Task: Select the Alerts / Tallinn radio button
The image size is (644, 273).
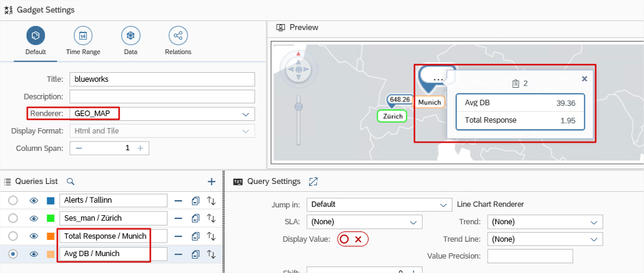Action: (13, 201)
